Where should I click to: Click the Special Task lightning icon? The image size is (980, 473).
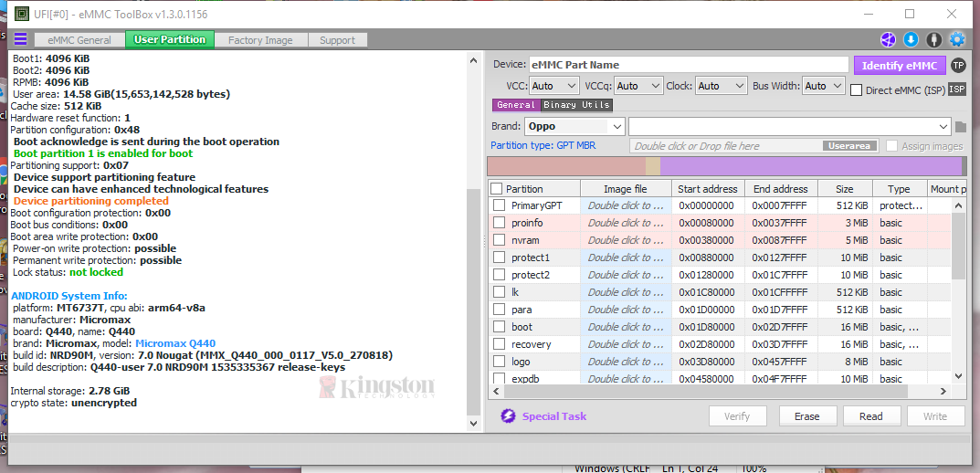pyautogui.click(x=508, y=416)
